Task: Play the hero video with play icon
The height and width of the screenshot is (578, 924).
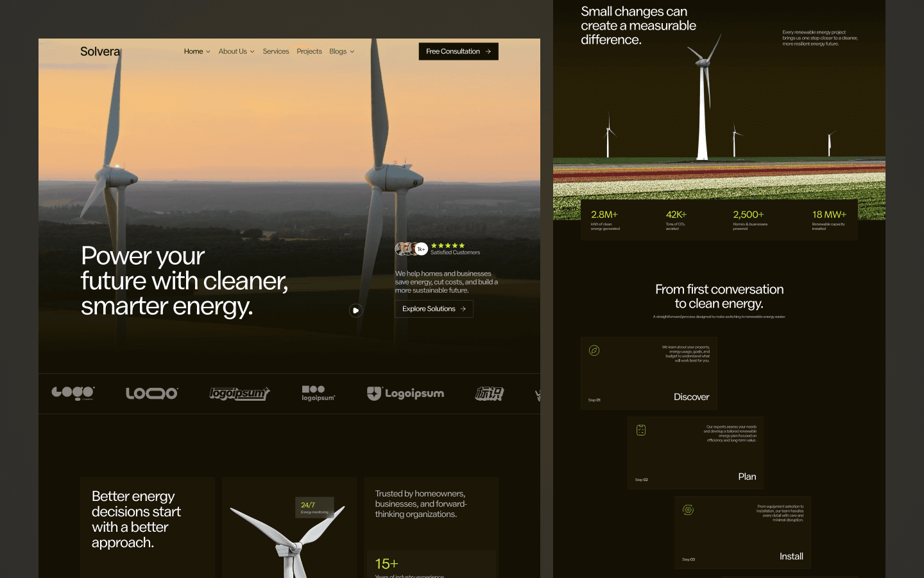Action: [355, 311]
